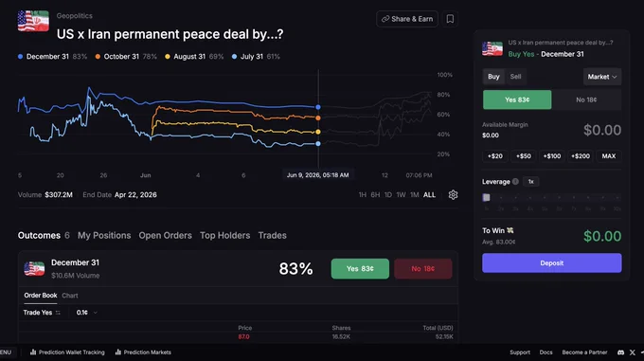Select 1W chart time range
644x361 pixels.
click(x=401, y=194)
